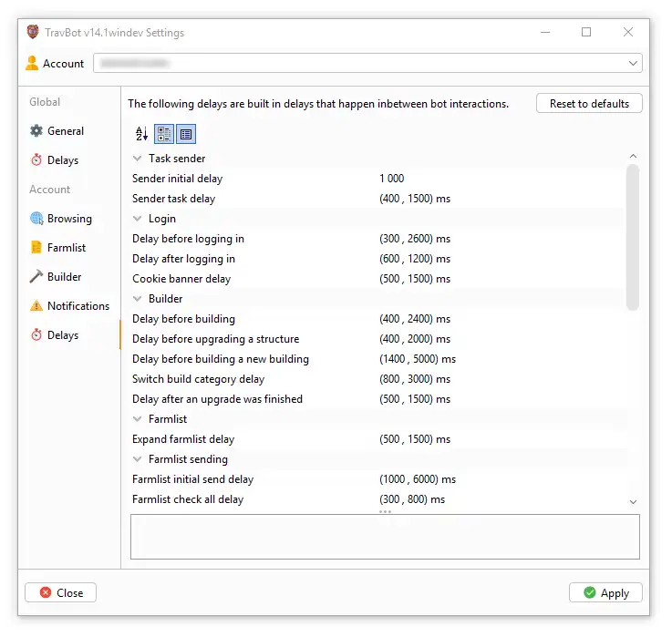Collapse the Login category
This screenshot has width=672, height=637.
(137, 219)
